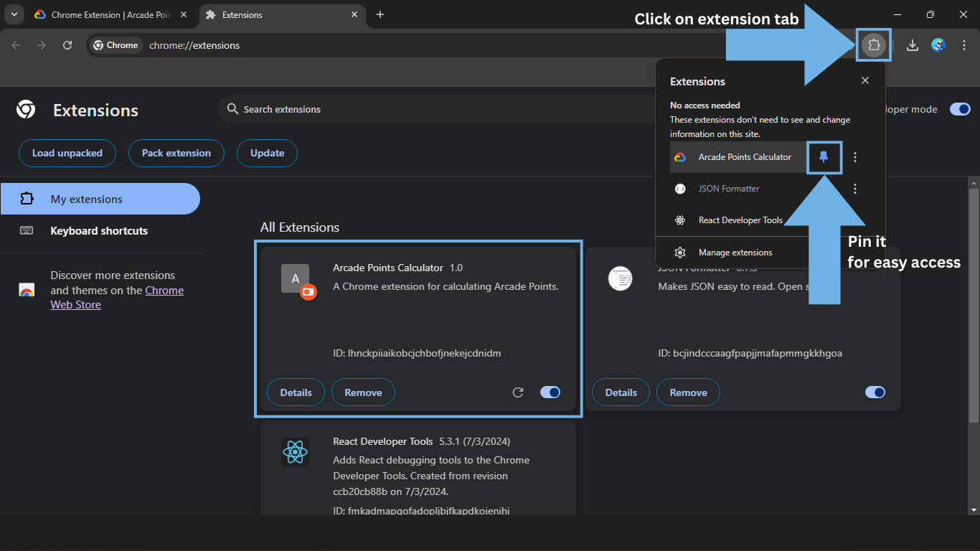Reload the Arcade Points Calculator extension
Image resolution: width=980 pixels, height=551 pixels.
(518, 392)
